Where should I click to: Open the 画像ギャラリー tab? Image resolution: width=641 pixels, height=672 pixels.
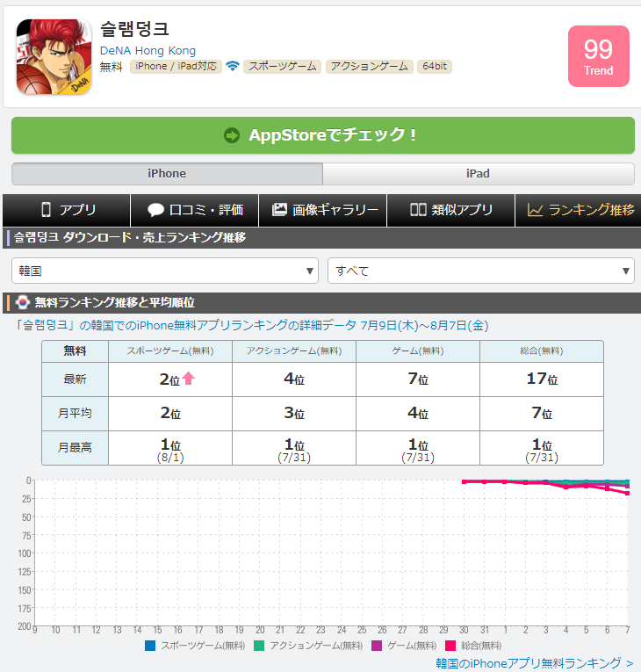[x=322, y=210]
